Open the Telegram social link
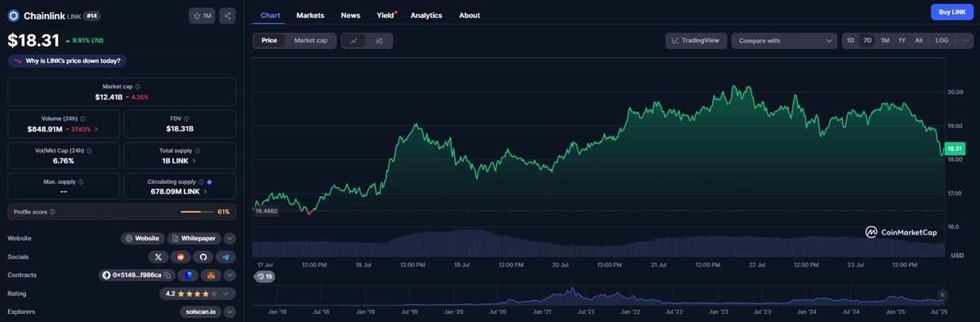980x322 pixels. [x=225, y=257]
